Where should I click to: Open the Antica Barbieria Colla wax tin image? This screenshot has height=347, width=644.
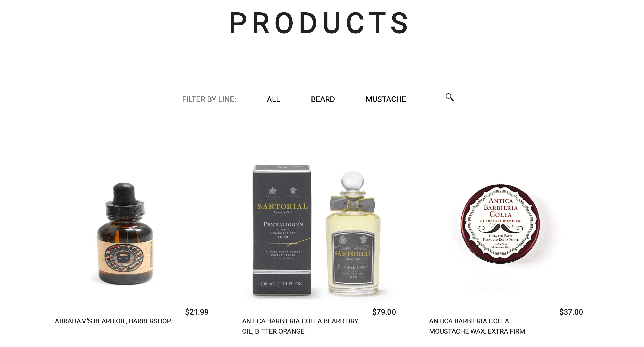(500, 223)
